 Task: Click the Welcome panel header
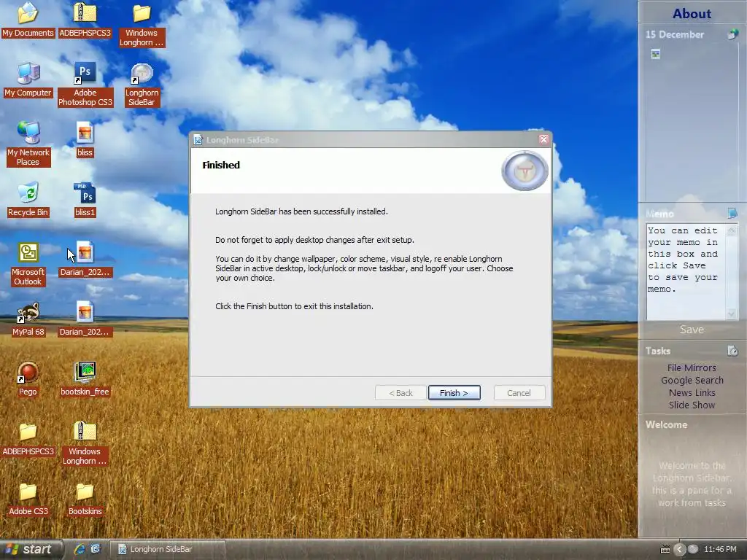click(666, 425)
